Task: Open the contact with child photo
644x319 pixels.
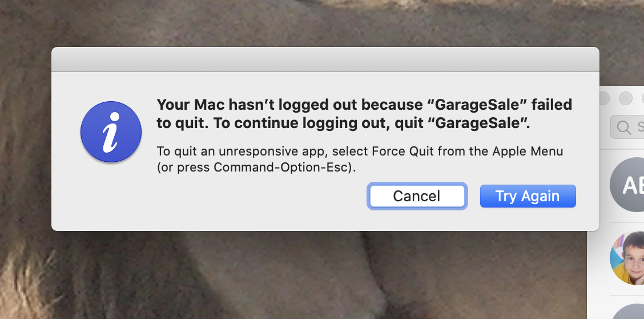Action: point(627,258)
